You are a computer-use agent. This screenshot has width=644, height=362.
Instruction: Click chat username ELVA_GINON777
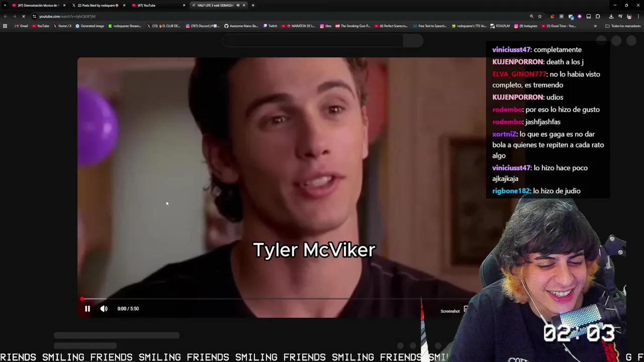pos(519,74)
